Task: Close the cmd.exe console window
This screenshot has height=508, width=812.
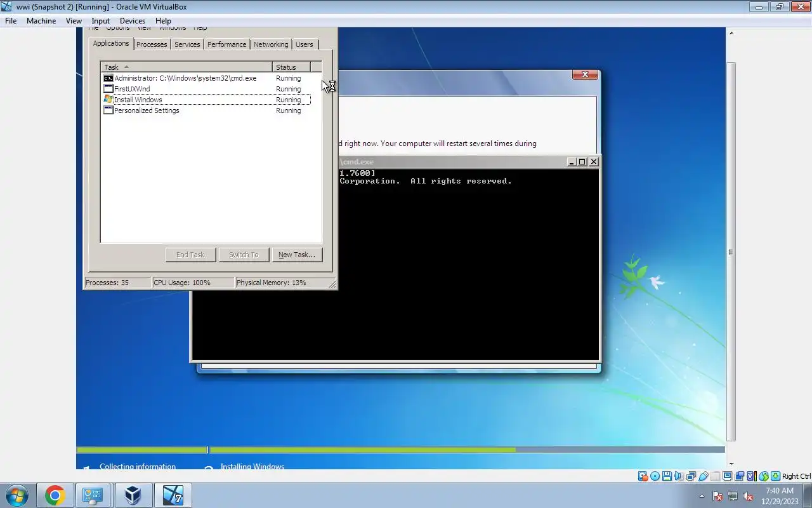Action: [593, 162]
